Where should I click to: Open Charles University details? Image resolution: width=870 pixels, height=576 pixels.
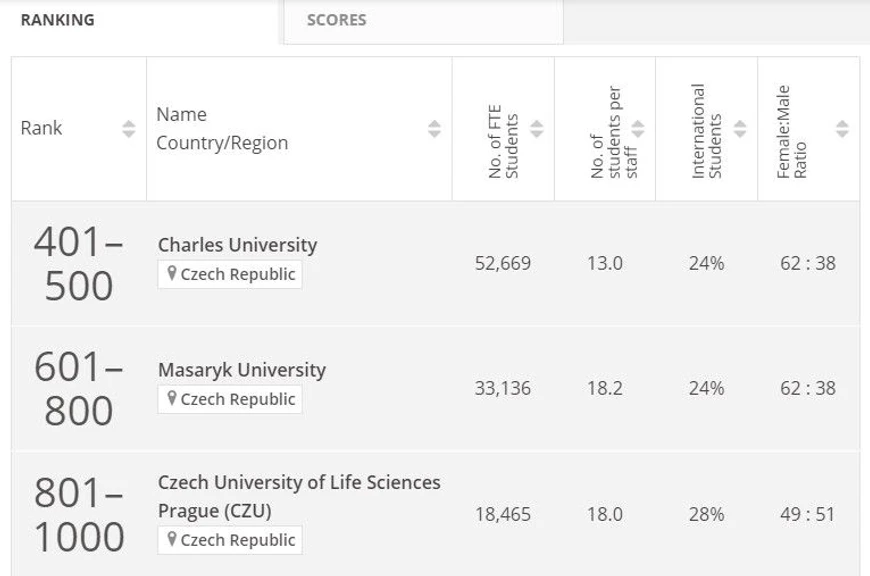coord(237,245)
